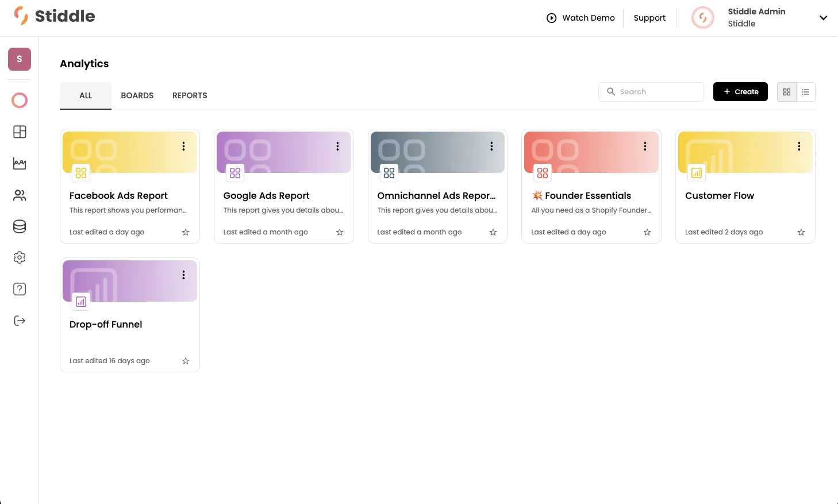Open the customers people icon in sidebar

click(x=20, y=195)
